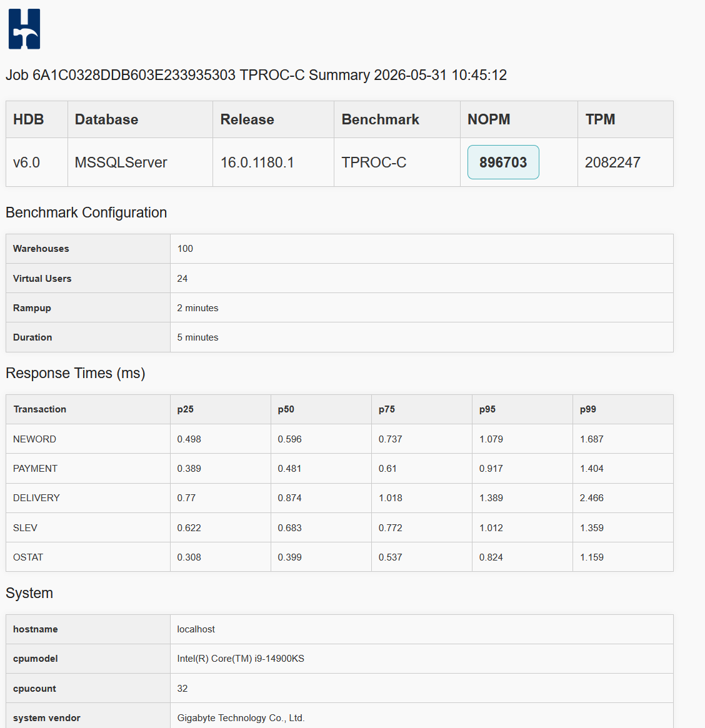The width and height of the screenshot is (705, 728).
Task: Click the NOPM value badge 896703
Action: click(x=503, y=162)
